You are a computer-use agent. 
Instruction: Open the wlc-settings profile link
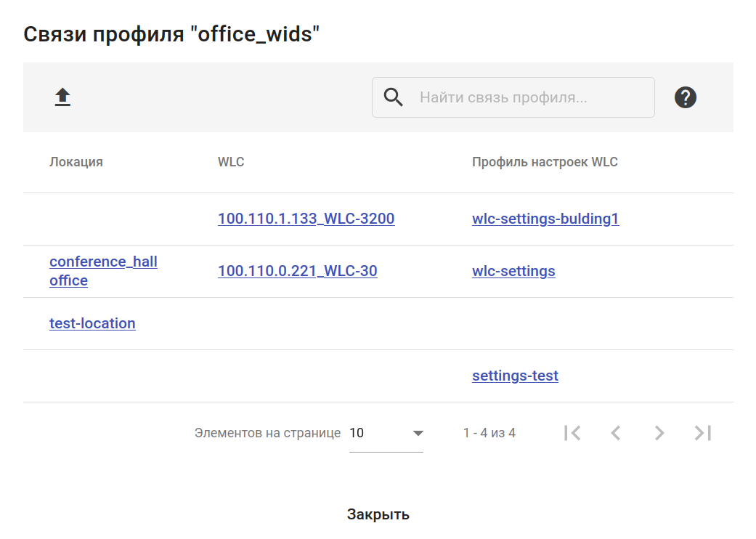[x=513, y=271]
